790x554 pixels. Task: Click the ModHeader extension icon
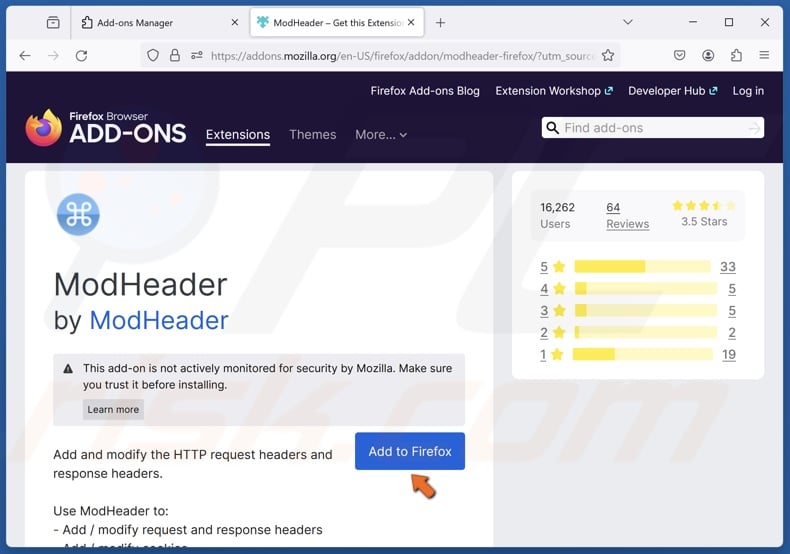pos(78,215)
